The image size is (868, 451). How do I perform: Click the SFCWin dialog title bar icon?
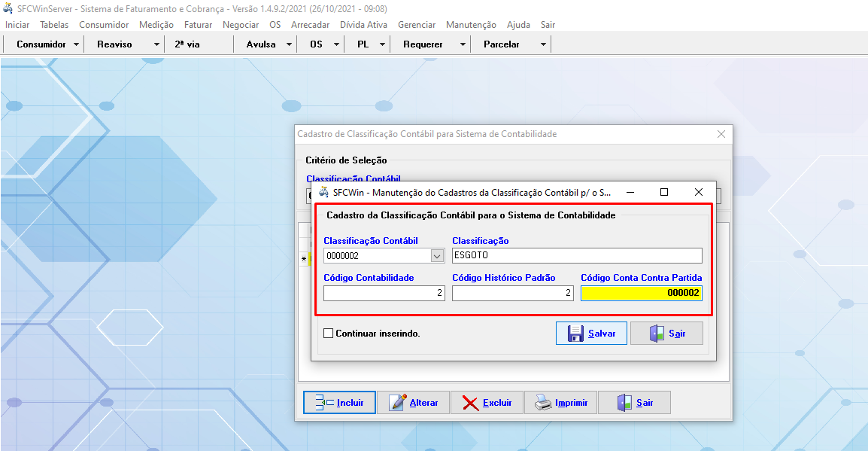(x=323, y=192)
